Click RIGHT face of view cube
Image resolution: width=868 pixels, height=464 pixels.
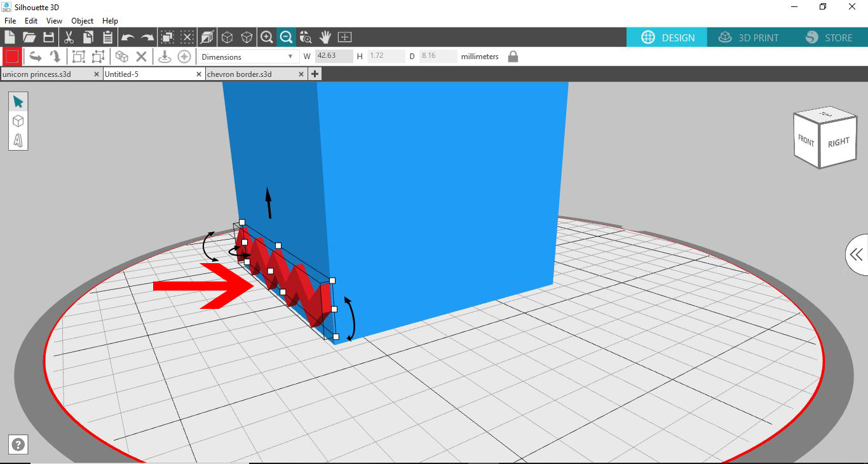[838, 142]
